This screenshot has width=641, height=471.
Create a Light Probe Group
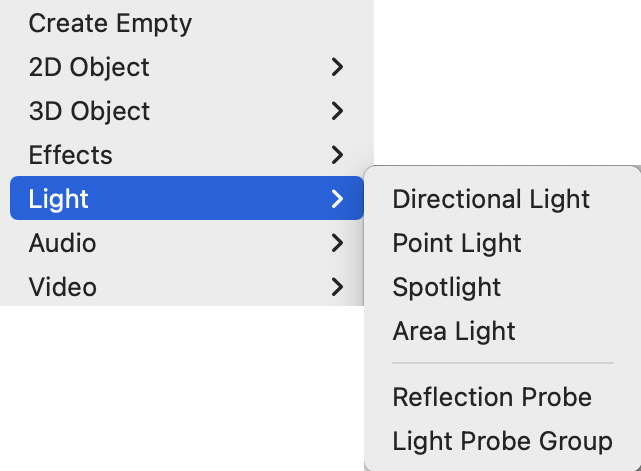[x=502, y=441]
